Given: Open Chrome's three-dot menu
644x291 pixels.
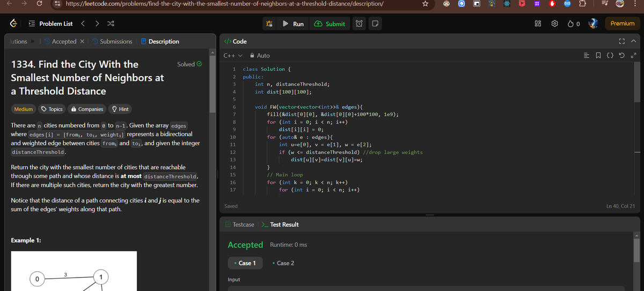Looking at the screenshot, I should [636, 4].
